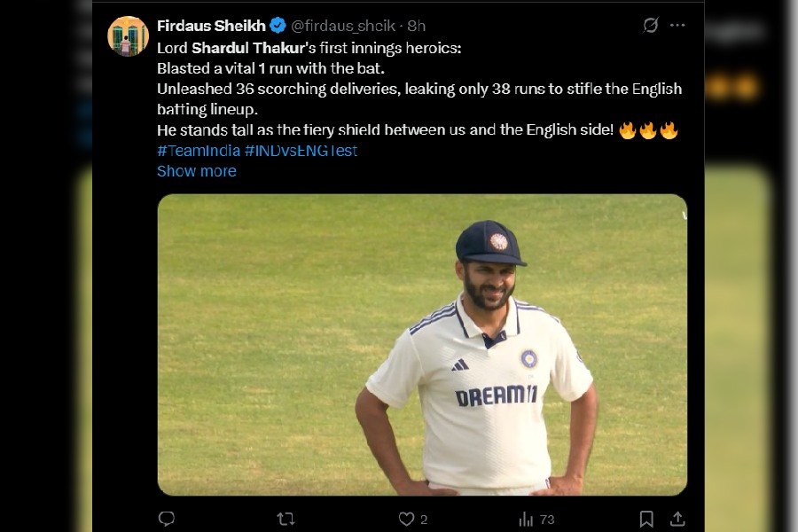The width and height of the screenshot is (798, 532).
Task: Click the 73 views count
Action: tap(546, 520)
